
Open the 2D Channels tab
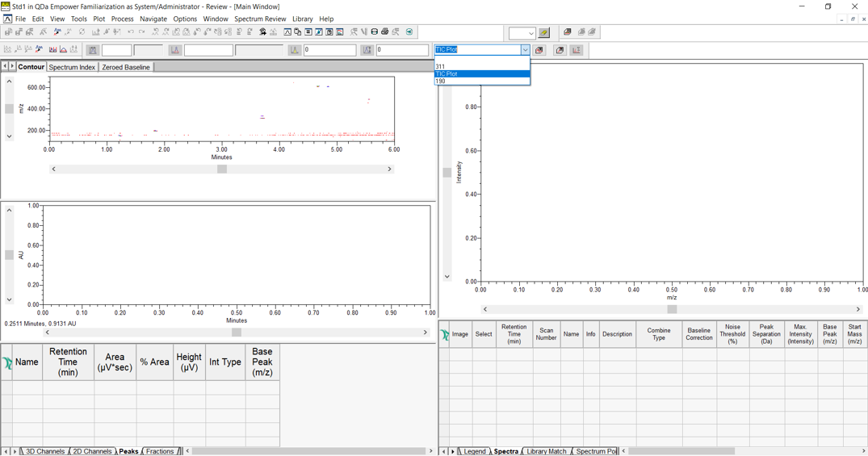tap(92, 451)
